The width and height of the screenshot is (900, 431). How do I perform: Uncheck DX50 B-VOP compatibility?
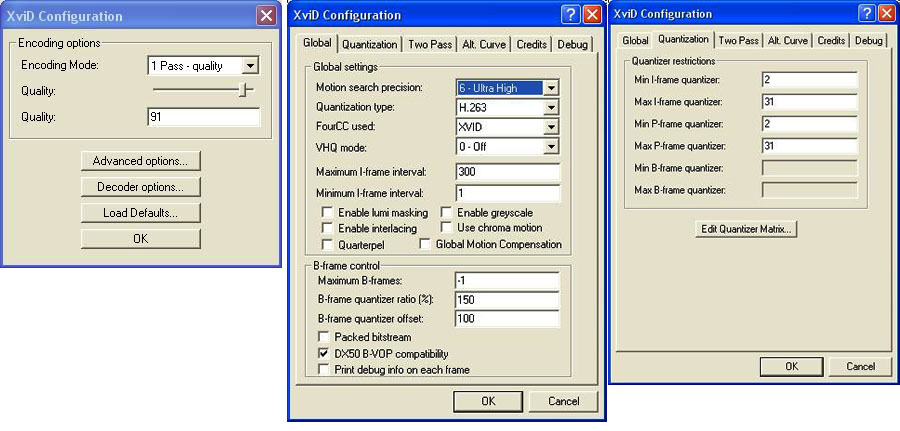(324, 354)
